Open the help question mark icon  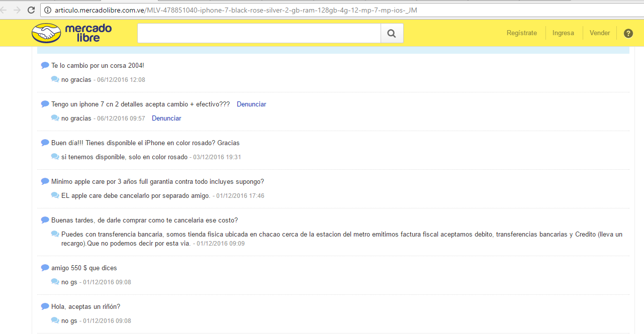click(628, 33)
